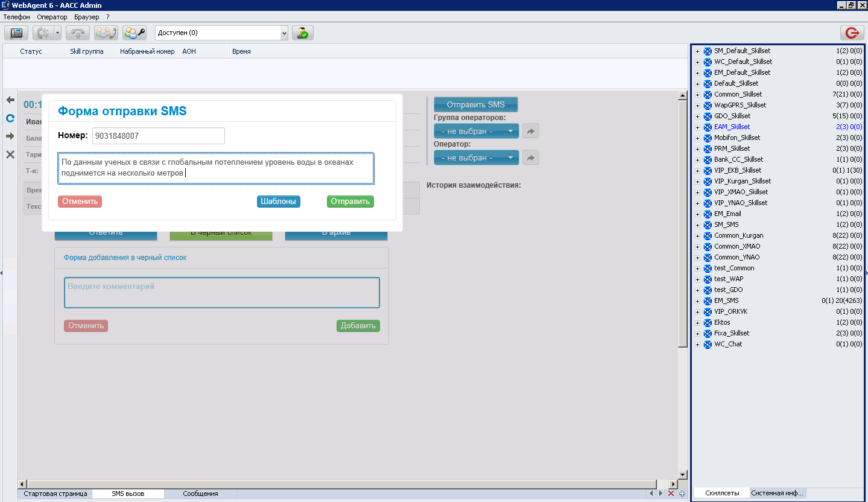Expand the EAM_Skillset tree node
This screenshot has height=502, width=868.
point(697,127)
